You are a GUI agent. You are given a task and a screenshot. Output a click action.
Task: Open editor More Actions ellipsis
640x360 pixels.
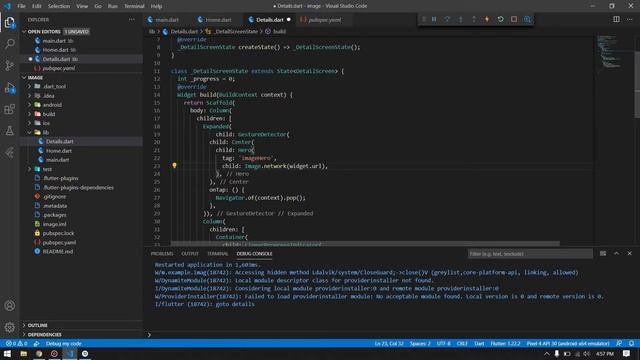[x=630, y=19]
